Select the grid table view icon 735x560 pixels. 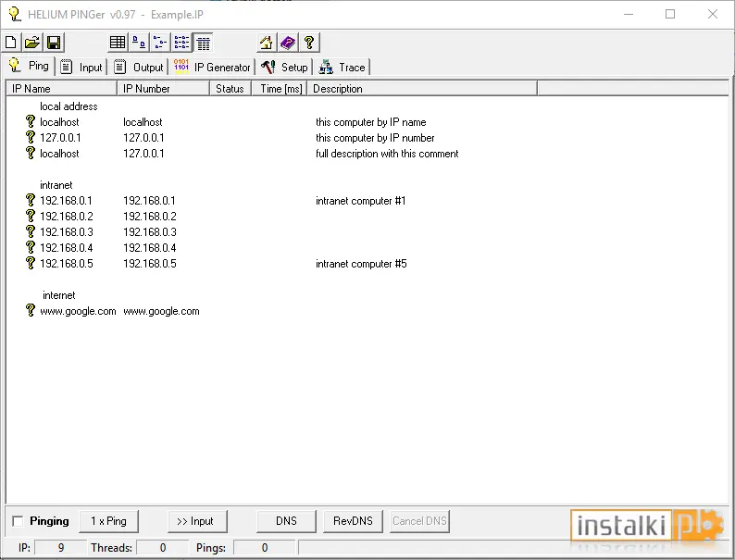click(118, 43)
